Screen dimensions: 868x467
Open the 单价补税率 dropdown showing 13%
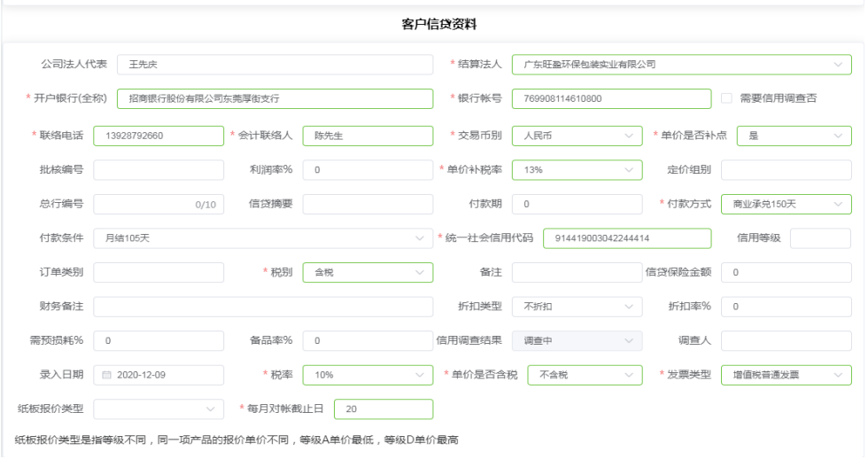[577, 170]
